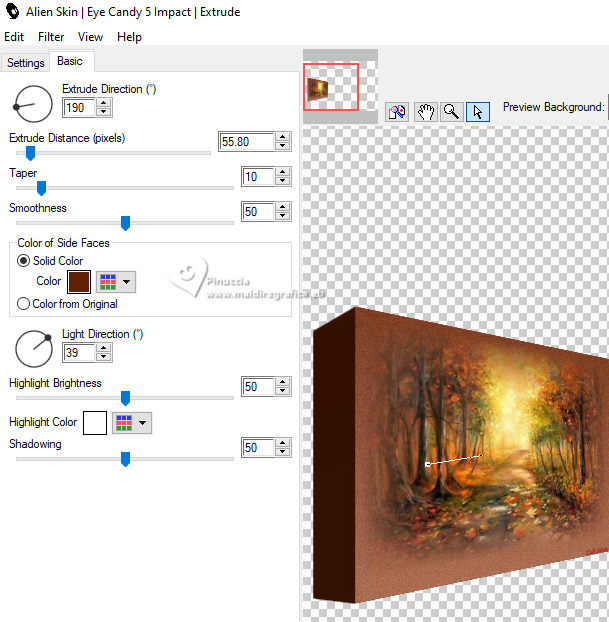Click the Smoothness slider handle

click(125, 223)
